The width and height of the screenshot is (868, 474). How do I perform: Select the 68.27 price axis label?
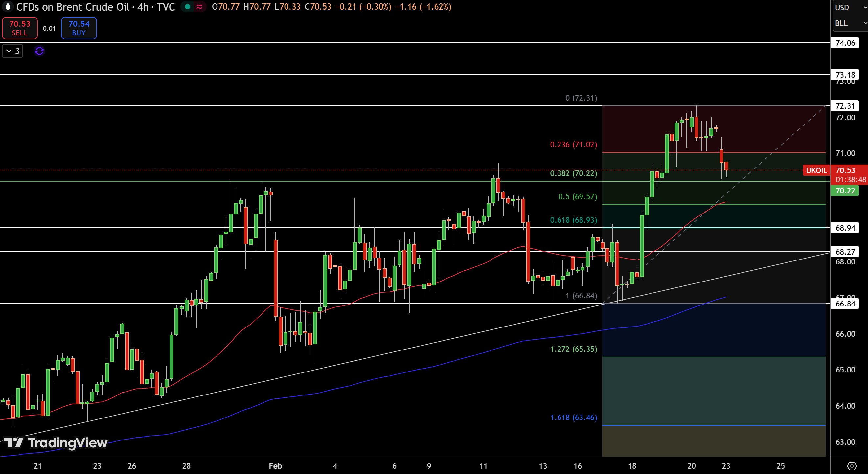click(845, 252)
